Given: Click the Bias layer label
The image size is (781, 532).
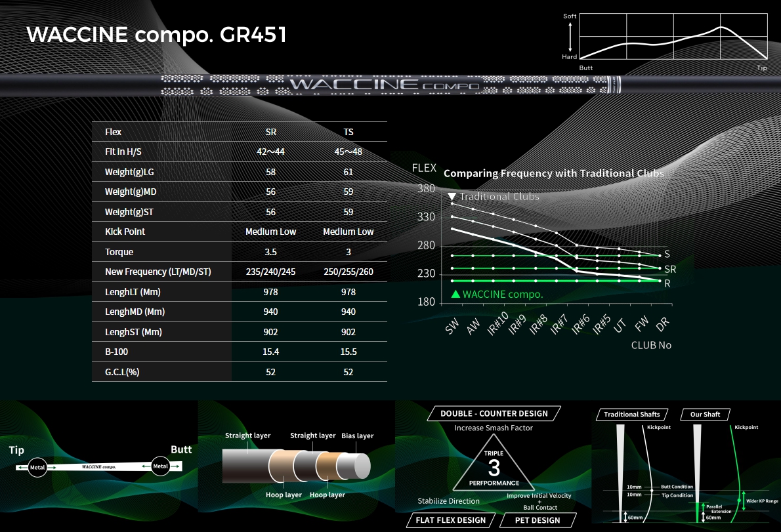Looking at the screenshot, I should pyautogui.click(x=357, y=436).
